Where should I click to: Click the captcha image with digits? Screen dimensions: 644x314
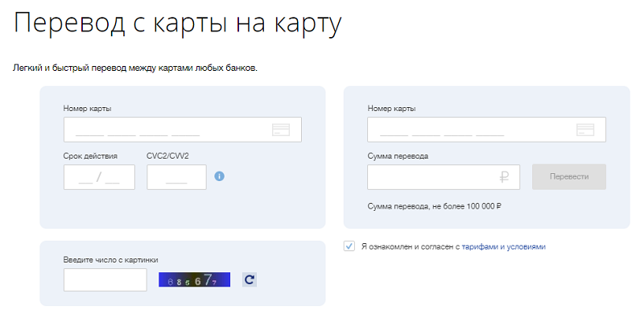tap(194, 280)
